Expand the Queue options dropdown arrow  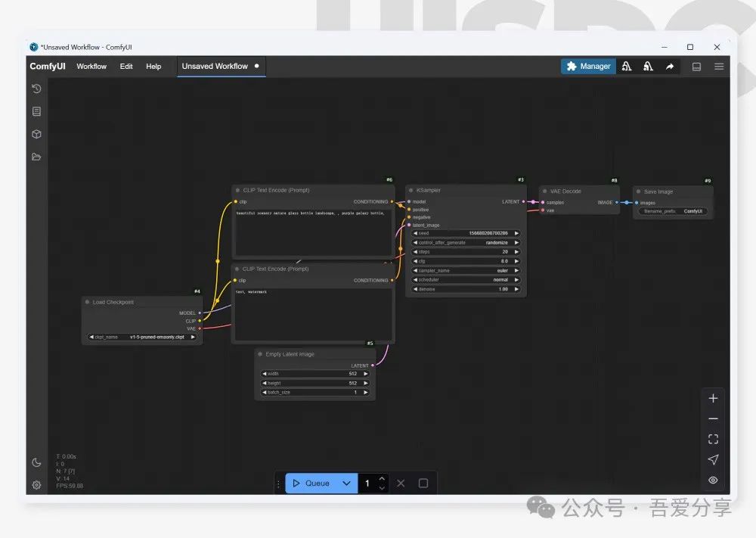(347, 483)
